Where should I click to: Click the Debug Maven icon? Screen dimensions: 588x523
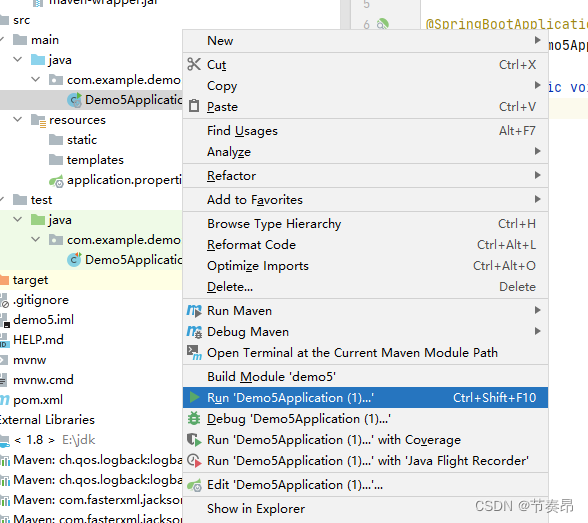(x=194, y=331)
